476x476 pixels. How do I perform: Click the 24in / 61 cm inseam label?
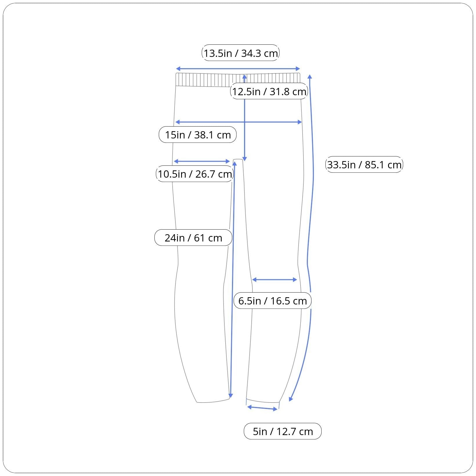point(193,238)
